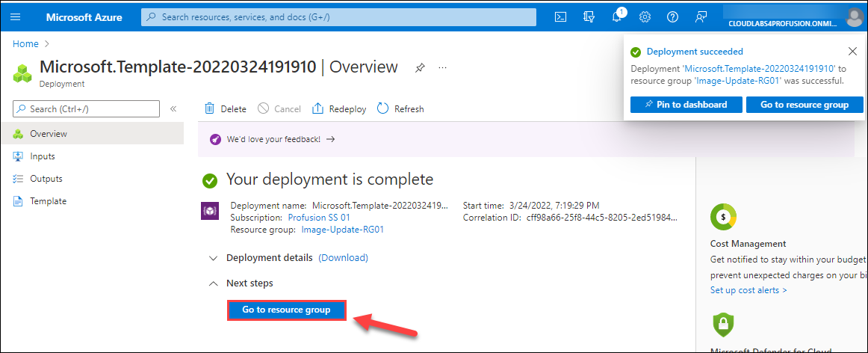Click the Delete trash icon
The image size is (868, 353).
pyautogui.click(x=209, y=108)
